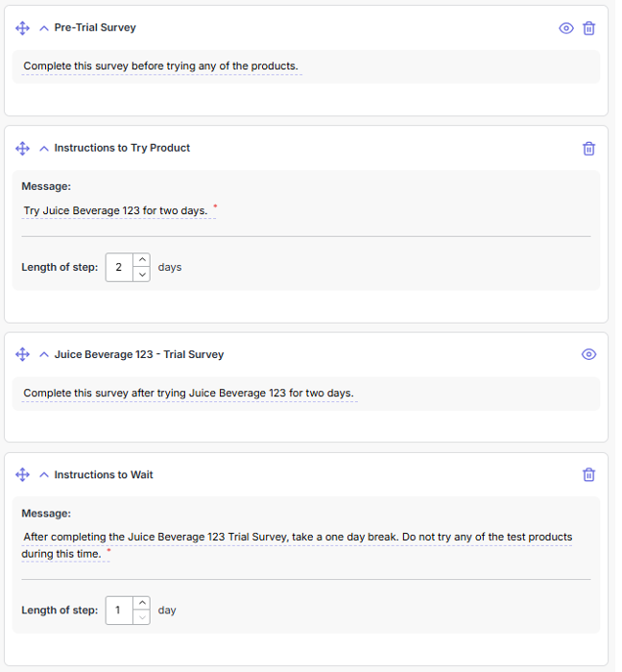622x672 pixels.
Task: Collapse the Pre-Trial Survey section
Action: coord(44,29)
